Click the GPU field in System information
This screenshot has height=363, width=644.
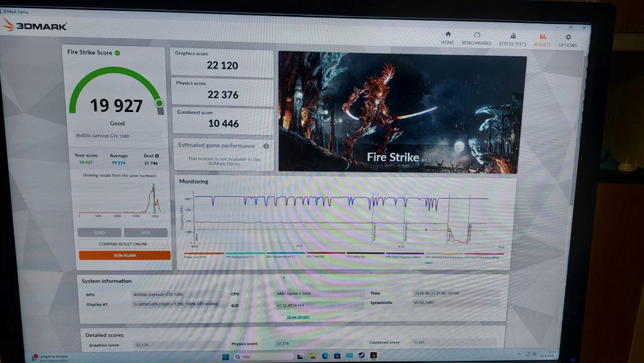point(178,295)
